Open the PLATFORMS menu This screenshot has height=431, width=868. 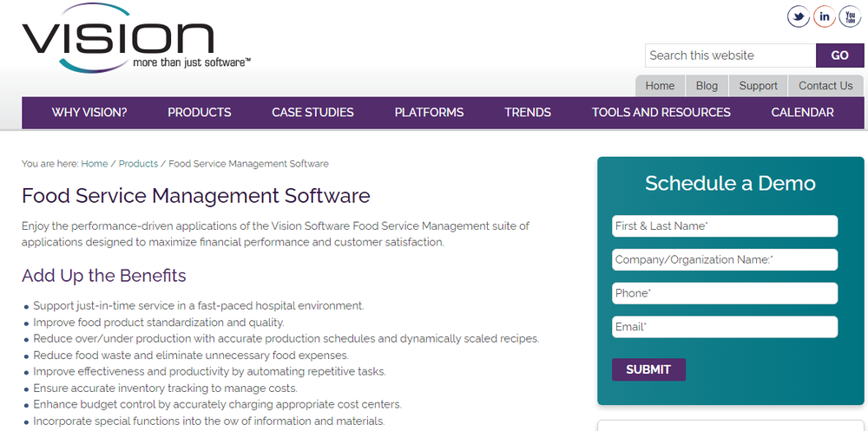(x=429, y=113)
